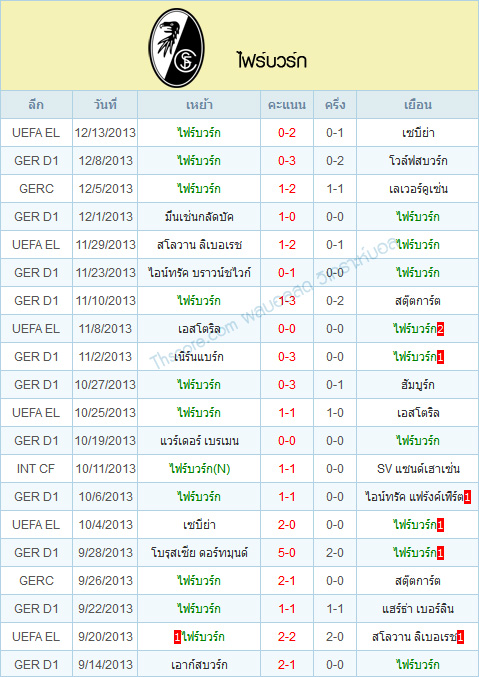Viewport: 479px width, 677px height.
Task: Select home team เนิร์นแบร์ก
Action: pos(199,357)
